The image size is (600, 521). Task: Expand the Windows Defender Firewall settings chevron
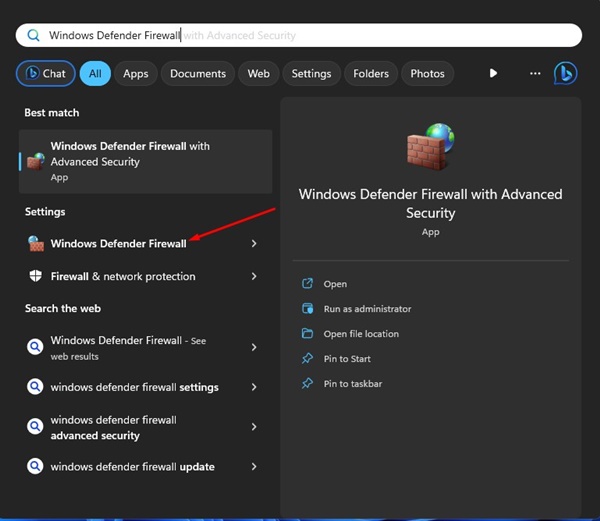point(254,244)
